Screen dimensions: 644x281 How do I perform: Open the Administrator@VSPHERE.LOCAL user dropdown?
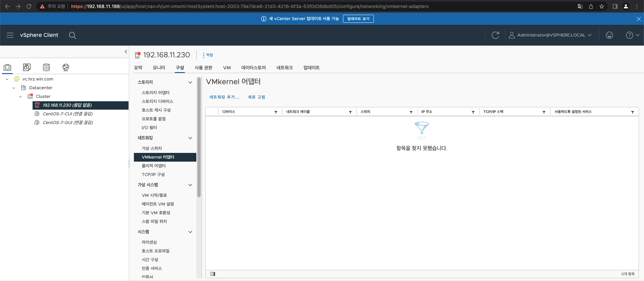click(x=550, y=35)
